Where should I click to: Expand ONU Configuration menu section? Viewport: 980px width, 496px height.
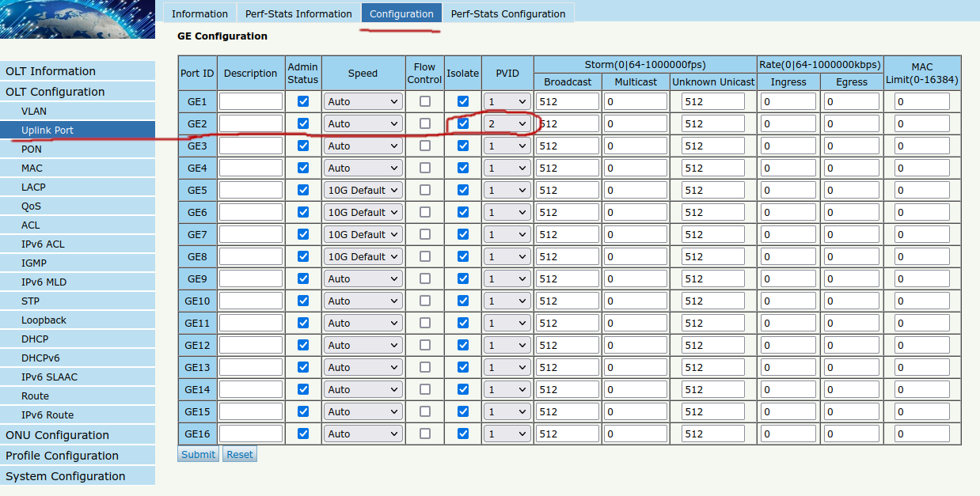(x=57, y=435)
